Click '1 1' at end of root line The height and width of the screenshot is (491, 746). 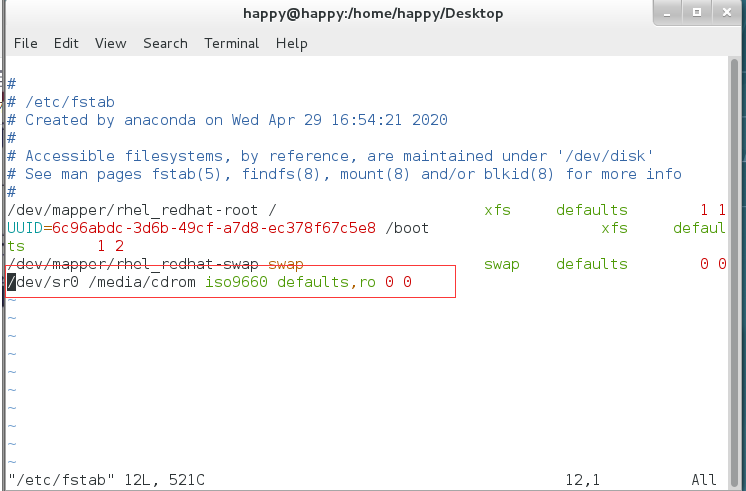coord(713,210)
